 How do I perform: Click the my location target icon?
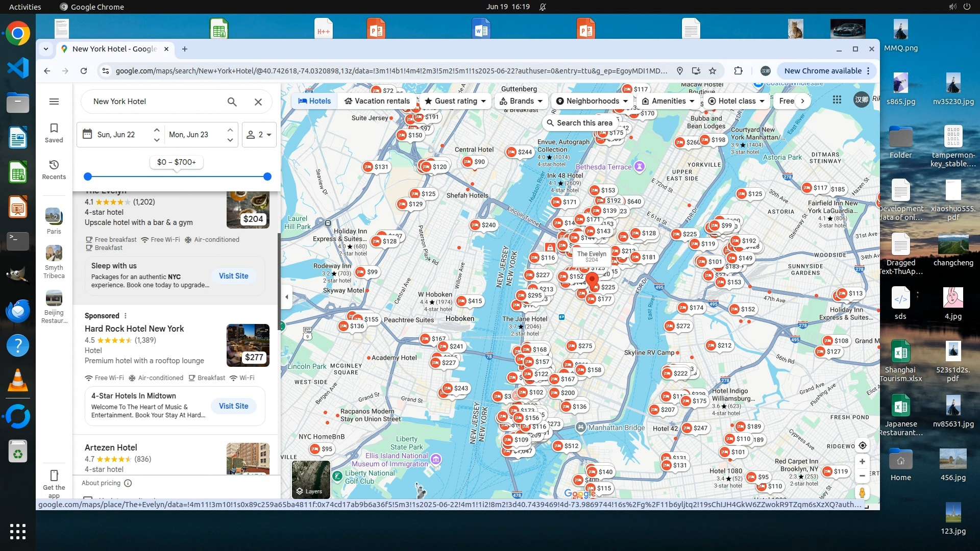pos(862,445)
